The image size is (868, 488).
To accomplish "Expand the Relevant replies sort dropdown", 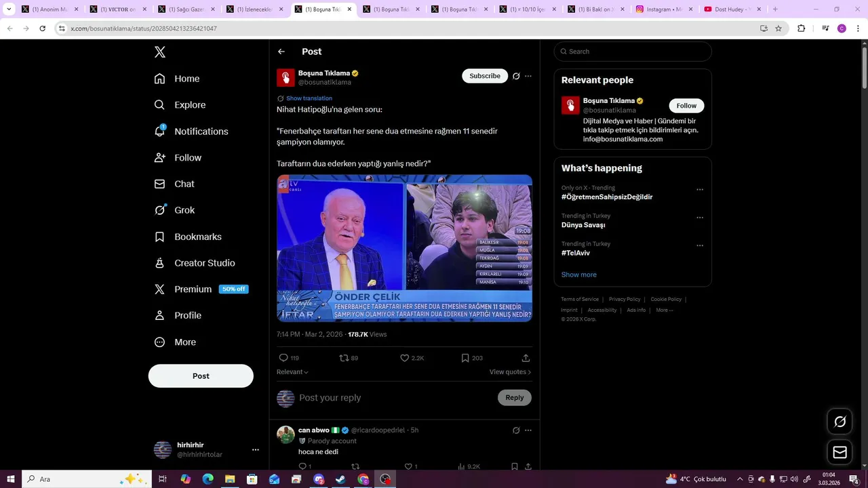I will [x=292, y=372].
